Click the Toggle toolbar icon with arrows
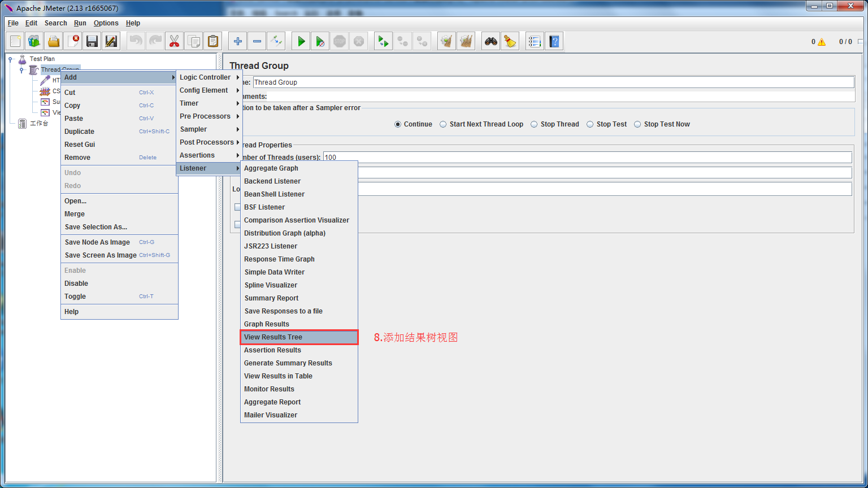 pyautogui.click(x=276, y=41)
